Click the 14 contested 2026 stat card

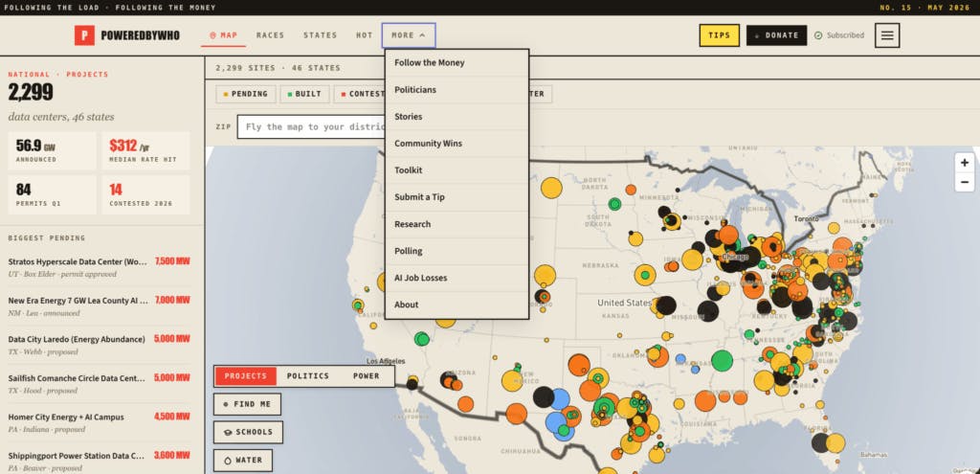[x=145, y=194]
